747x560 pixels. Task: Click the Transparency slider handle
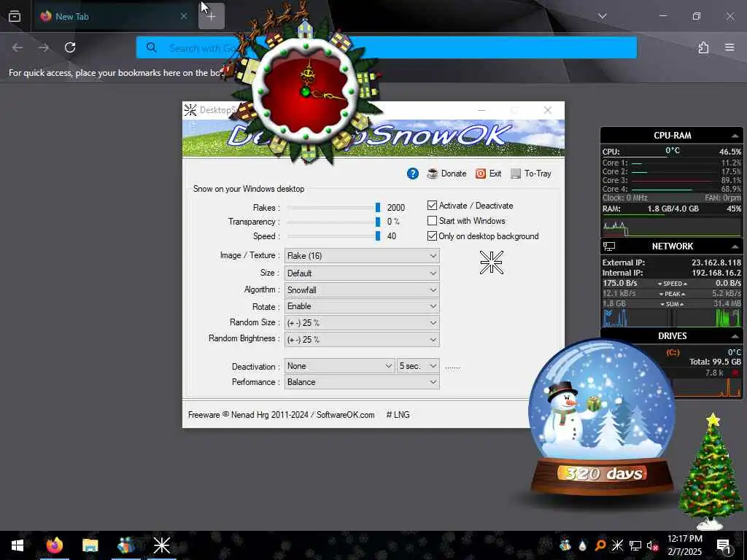[378, 222]
